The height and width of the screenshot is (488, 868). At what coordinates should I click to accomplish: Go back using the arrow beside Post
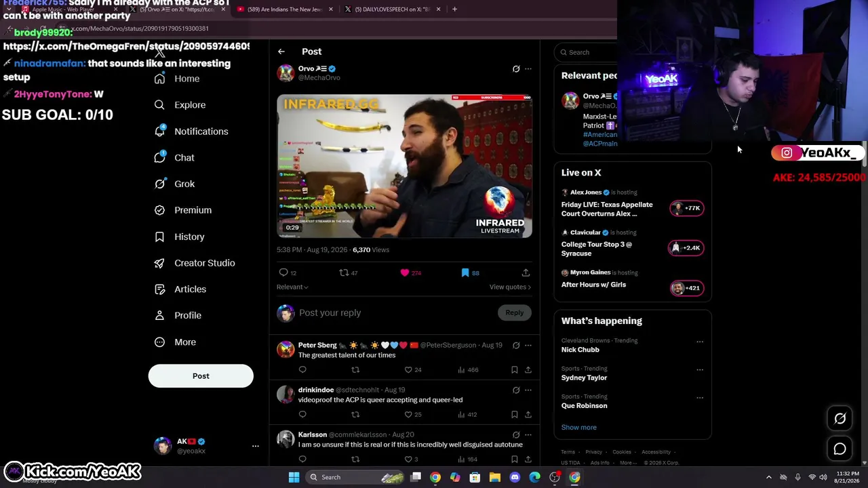pyautogui.click(x=281, y=52)
